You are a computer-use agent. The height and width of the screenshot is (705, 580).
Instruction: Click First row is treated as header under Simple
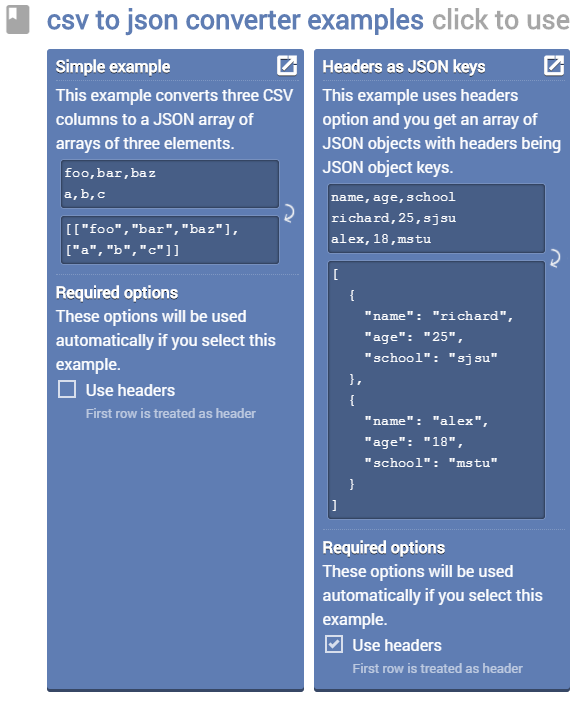(171, 414)
